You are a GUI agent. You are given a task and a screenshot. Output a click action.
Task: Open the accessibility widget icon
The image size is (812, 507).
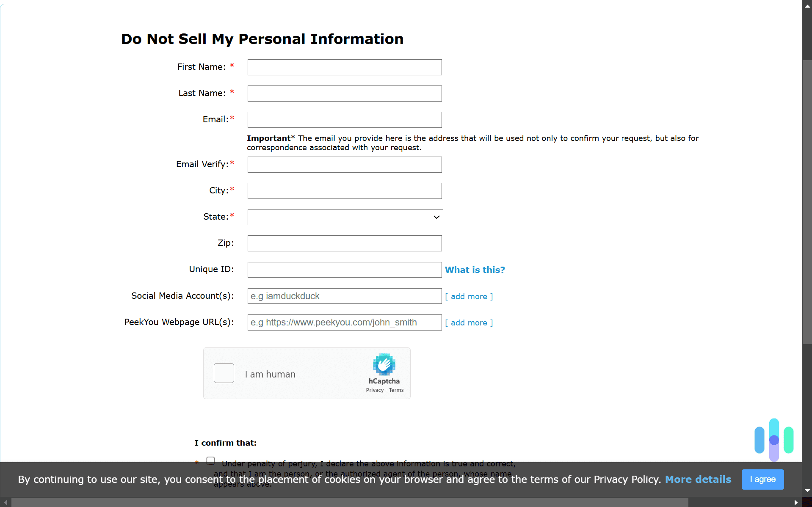click(x=773, y=439)
